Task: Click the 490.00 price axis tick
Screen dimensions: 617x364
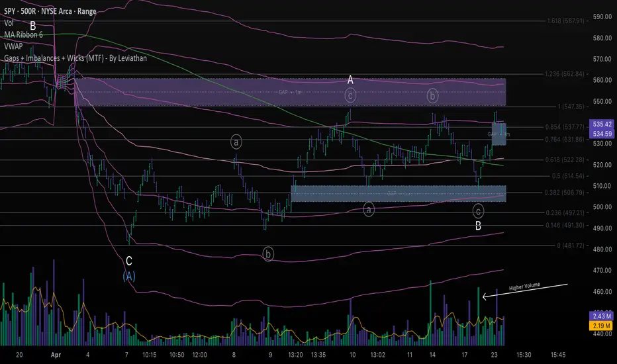Action: click(x=602, y=228)
